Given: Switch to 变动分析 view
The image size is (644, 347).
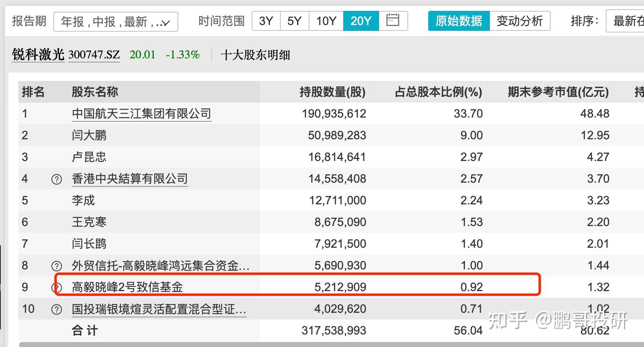Looking at the screenshot, I should (x=520, y=20).
